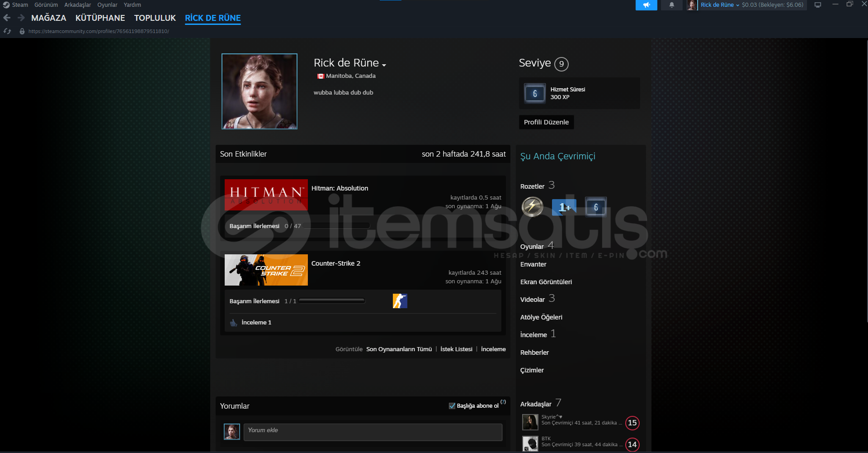This screenshot has height=453, width=868.
Task: Click the Profili Düzenle button
Action: point(546,122)
